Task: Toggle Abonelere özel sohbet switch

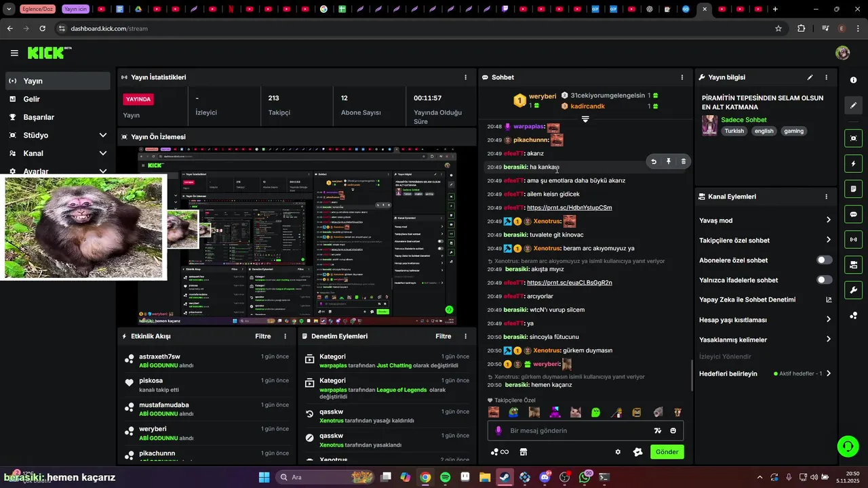Action: pyautogui.click(x=825, y=260)
